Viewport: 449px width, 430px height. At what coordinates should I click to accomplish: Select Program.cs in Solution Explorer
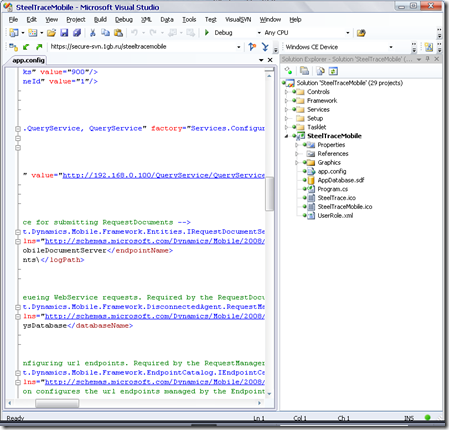pyautogui.click(x=333, y=189)
